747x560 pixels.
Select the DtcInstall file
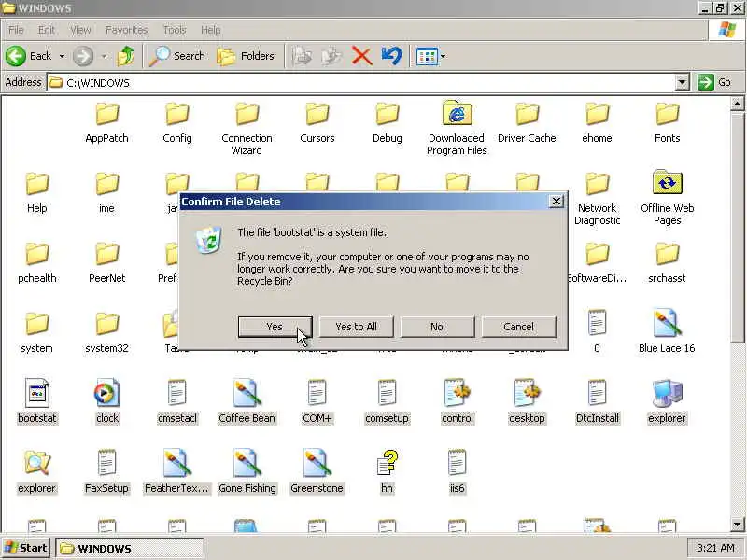click(x=597, y=401)
